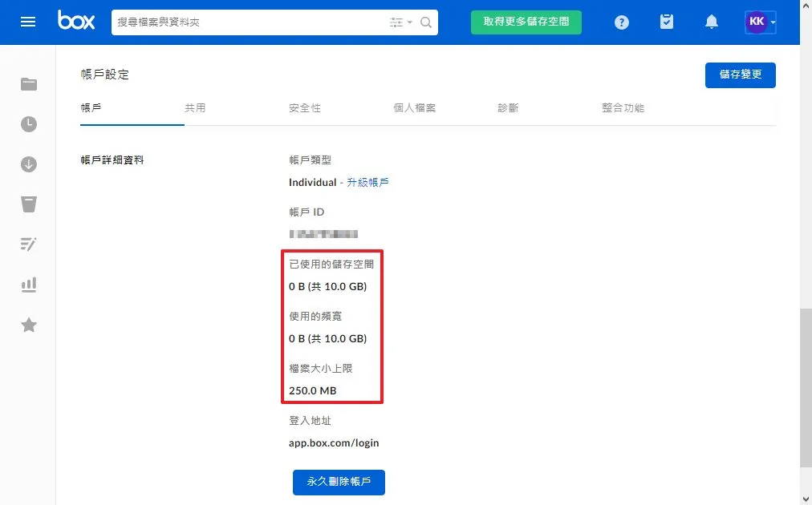Click the blurred 帳戶 ID value

(323, 234)
